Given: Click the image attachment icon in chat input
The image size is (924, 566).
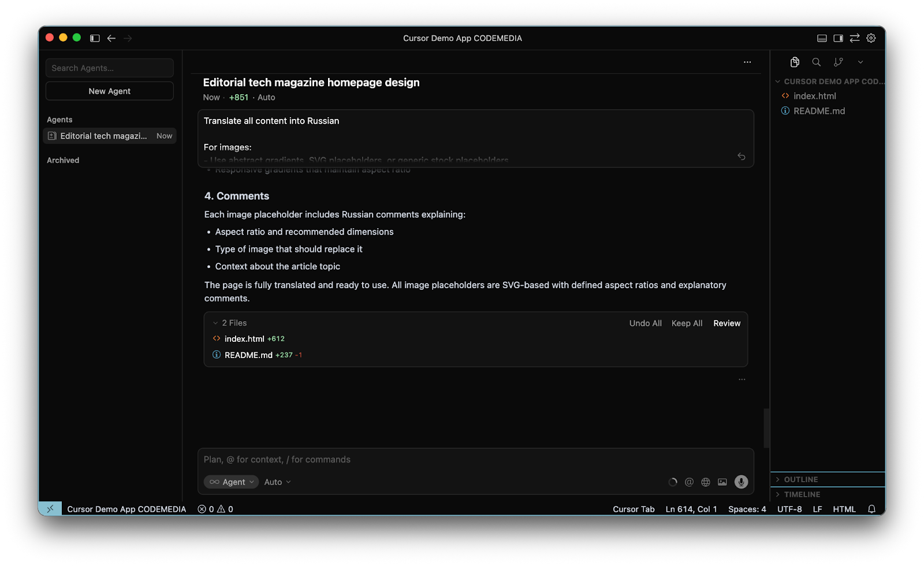Looking at the screenshot, I should 722,482.
